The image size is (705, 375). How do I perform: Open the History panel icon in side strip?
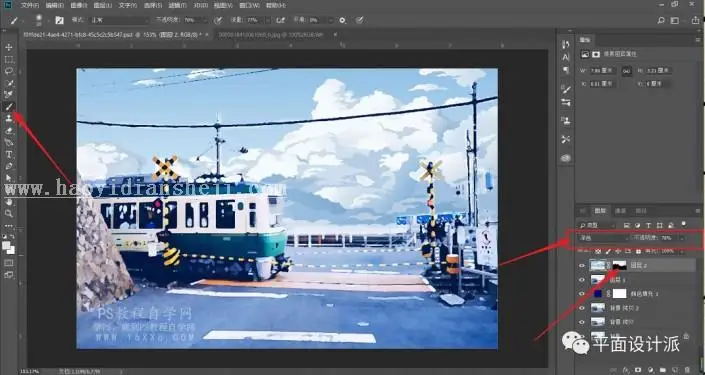566,45
